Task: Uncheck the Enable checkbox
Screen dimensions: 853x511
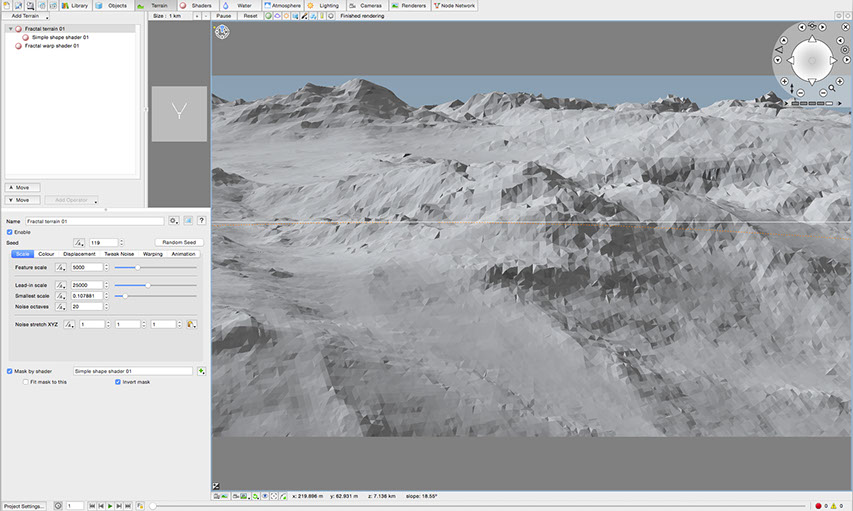Action: tap(10, 232)
